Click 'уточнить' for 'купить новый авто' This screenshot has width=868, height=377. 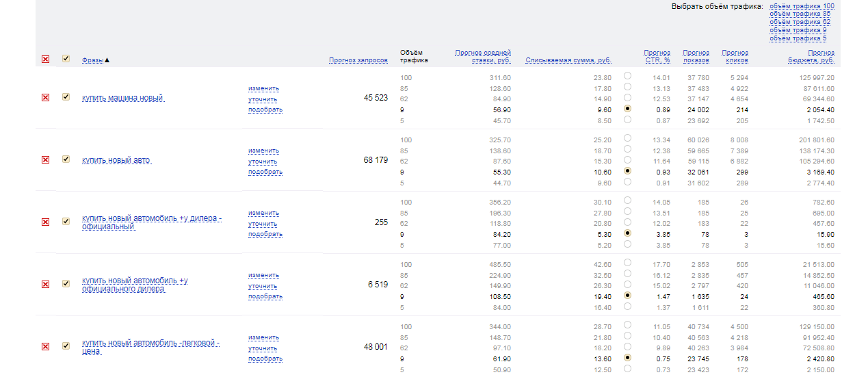point(263,161)
